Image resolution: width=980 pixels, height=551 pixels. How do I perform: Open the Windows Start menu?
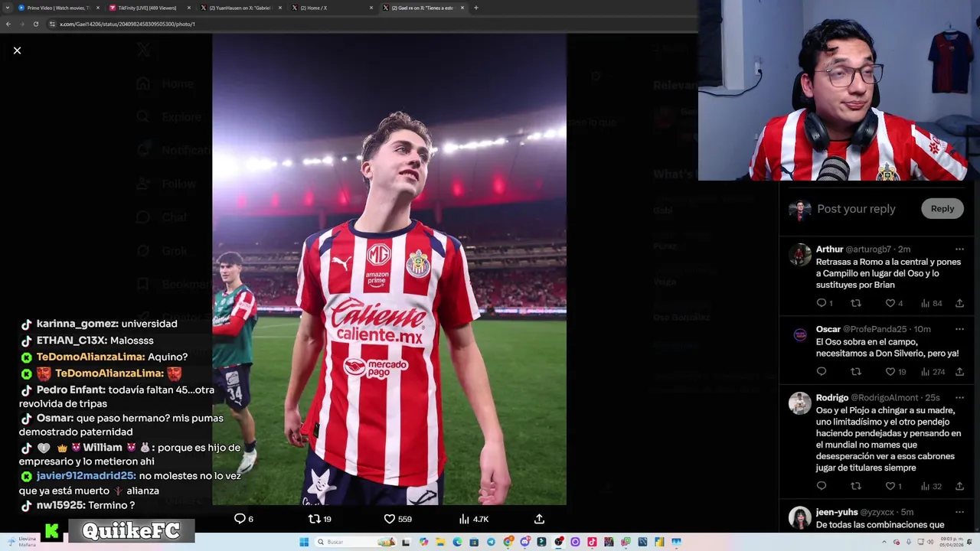[304, 542]
